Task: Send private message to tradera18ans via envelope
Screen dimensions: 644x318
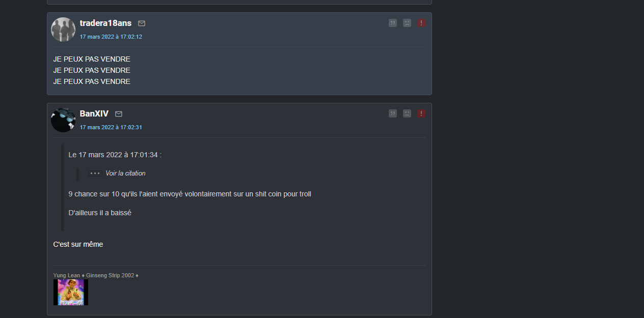Action: click(x=142, y=23)
